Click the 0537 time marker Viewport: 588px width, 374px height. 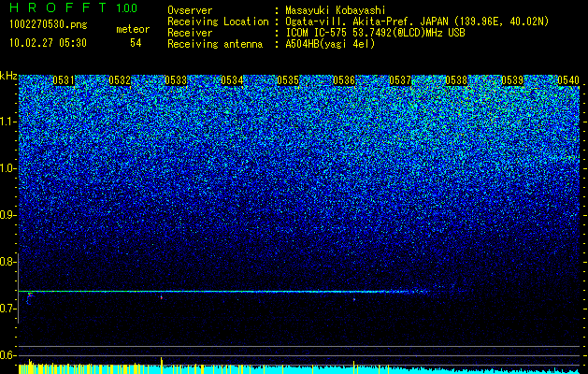click(400, 80)
